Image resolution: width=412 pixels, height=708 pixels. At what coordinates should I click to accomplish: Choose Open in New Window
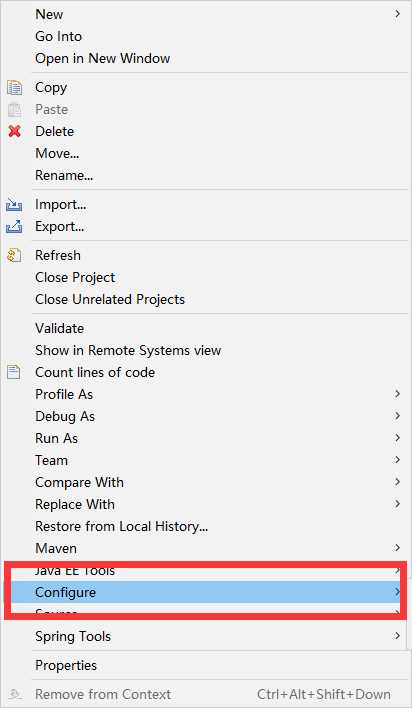point(103,58)
